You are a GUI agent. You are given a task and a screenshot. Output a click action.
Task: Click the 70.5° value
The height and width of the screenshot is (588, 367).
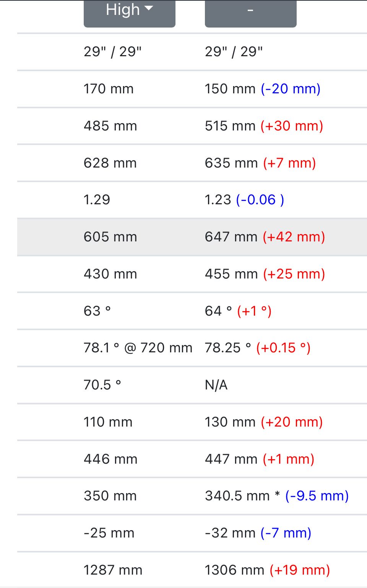(102, 385)
